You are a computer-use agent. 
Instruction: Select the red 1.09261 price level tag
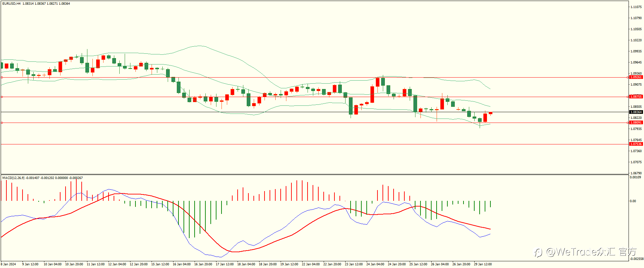click(636, 77)
